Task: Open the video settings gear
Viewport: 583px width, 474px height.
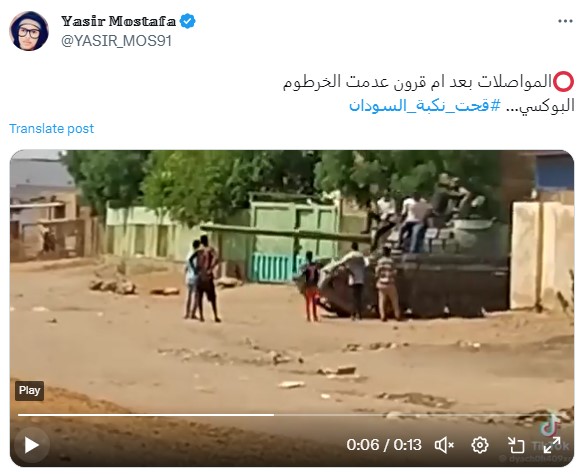Action: point(480,445)
